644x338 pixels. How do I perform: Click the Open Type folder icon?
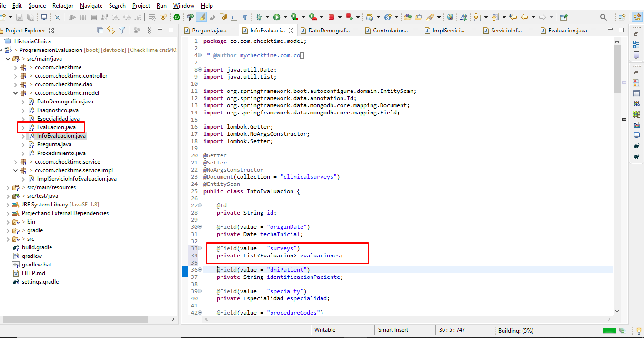point(407,17)
